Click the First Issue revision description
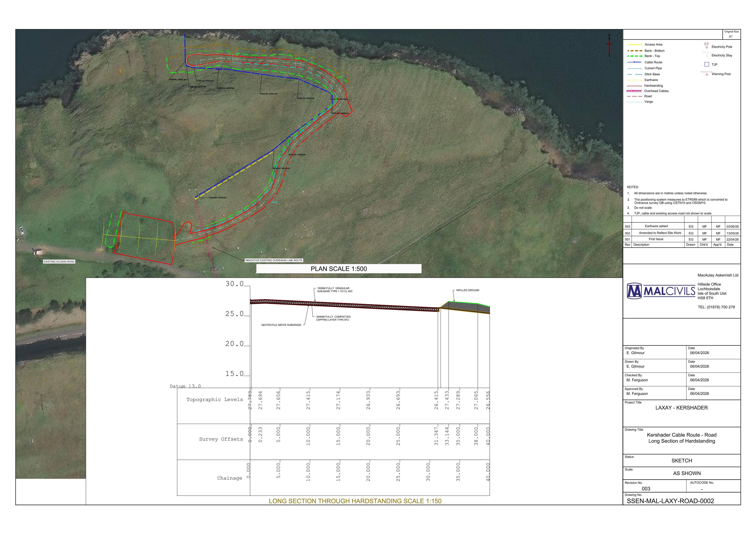756x534 pixels. click(x=656, y=239)
